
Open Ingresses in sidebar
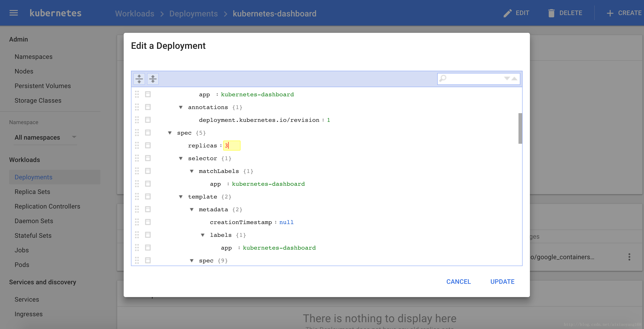(29, 314)
